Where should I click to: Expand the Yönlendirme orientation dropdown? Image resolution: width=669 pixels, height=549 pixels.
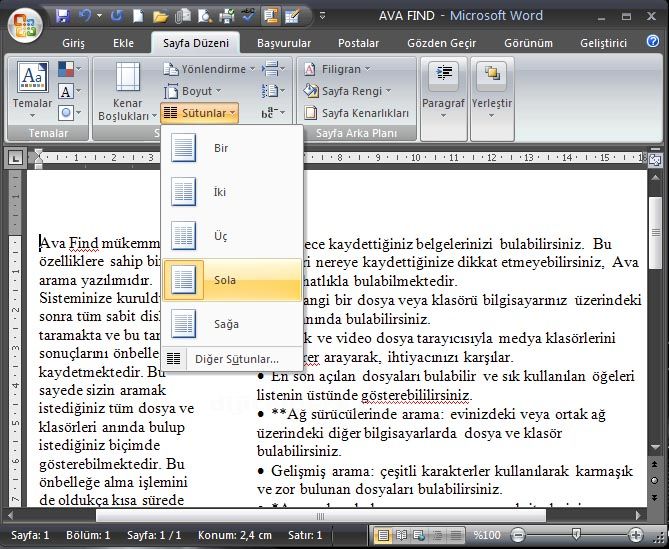tap(209, 69)
